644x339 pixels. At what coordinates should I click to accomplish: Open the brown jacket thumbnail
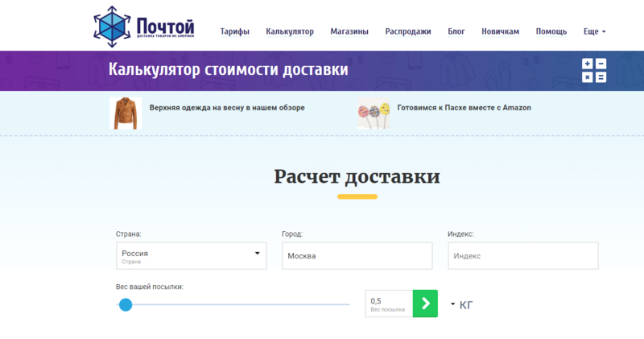(126, 113)
